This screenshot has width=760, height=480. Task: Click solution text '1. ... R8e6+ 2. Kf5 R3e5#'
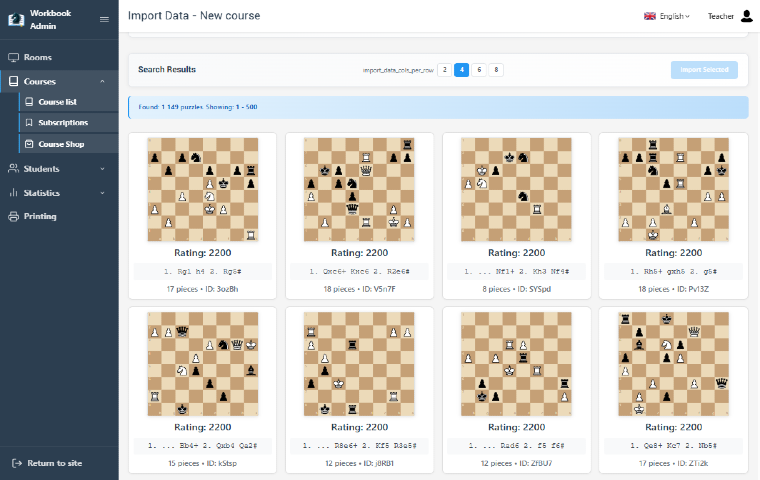point(359,446)
